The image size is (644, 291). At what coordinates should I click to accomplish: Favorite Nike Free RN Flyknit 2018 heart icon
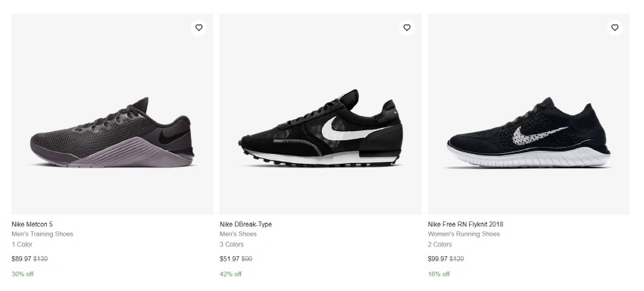pyautogui.click(x=615, y=27)
